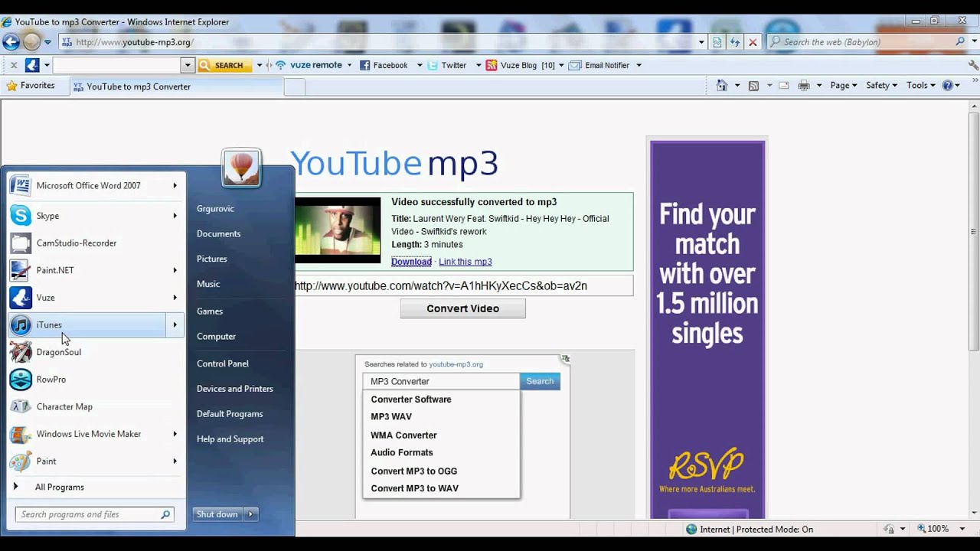Click the wrench icon on Vuze toolbar
Screen dimensions: 980x551
(973, 65)
